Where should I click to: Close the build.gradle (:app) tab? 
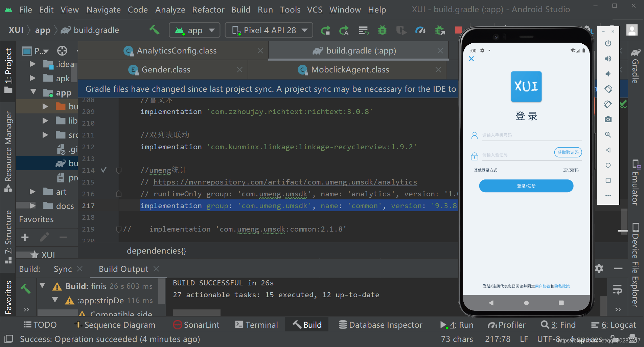pos(440,51)
